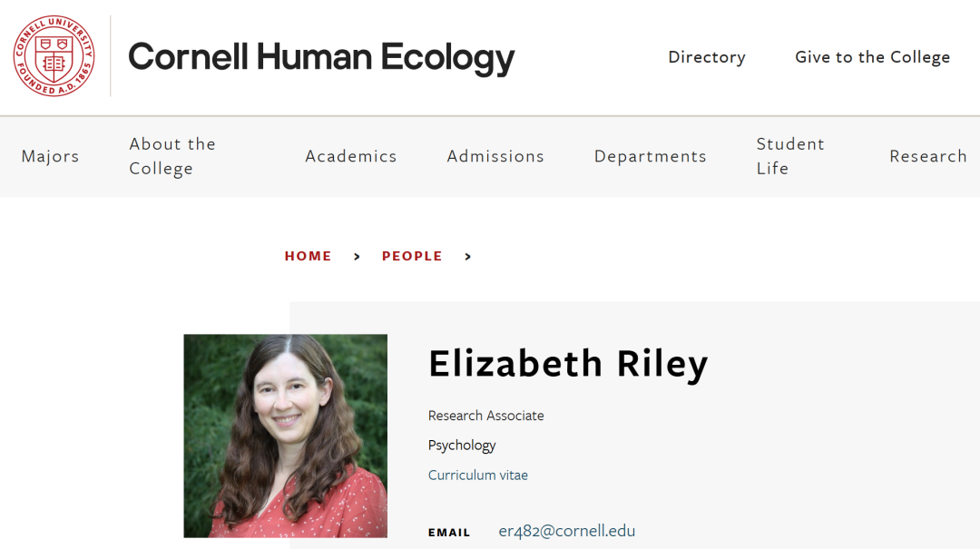This screenshot has height=549, width=980.
Task: Open the Curriculum vitae link
Action: click(478, 475)
